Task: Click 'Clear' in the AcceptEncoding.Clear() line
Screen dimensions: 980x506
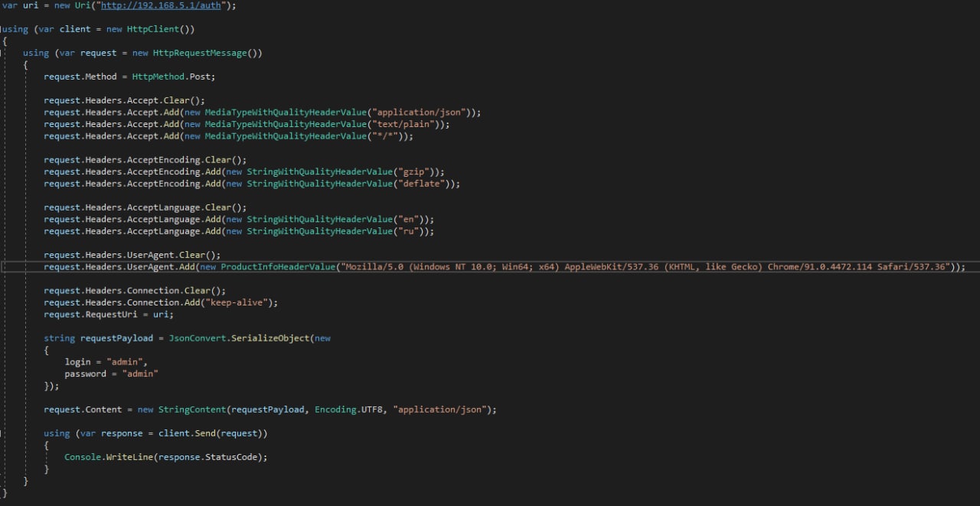Action: pos(218,160)
